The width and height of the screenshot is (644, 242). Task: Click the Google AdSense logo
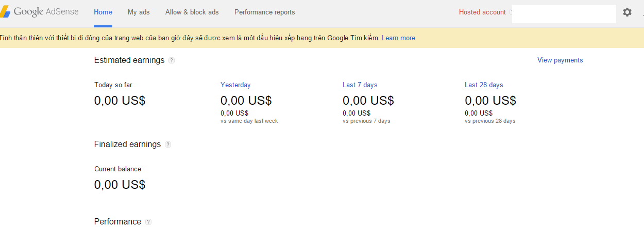click(x=40, y=12)
